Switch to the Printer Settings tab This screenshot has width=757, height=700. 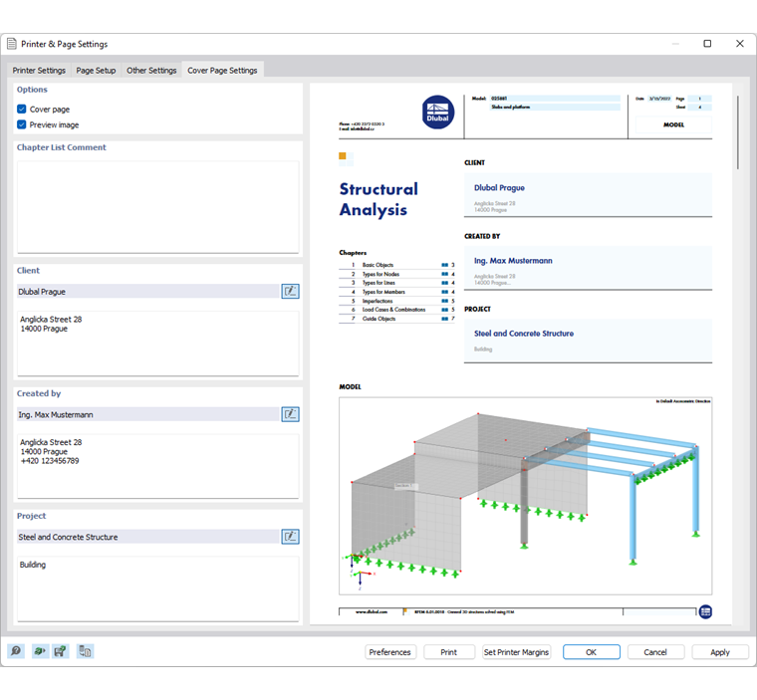39,71
